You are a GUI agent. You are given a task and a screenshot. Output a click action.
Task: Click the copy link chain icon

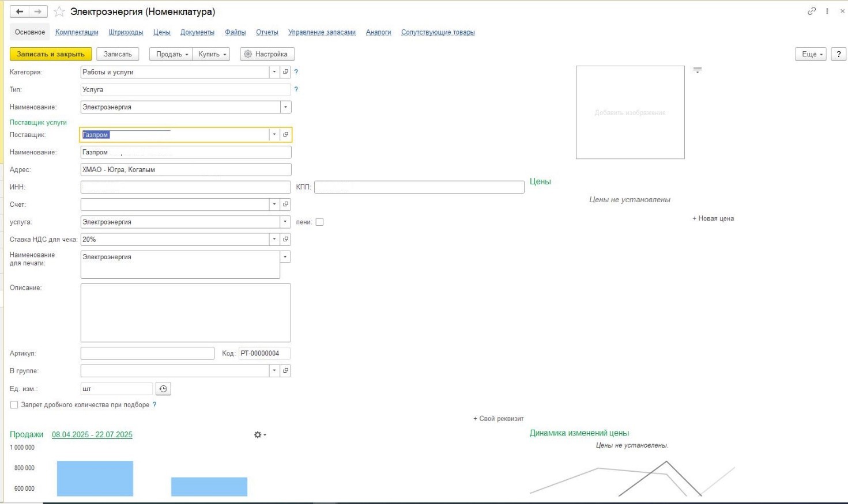pos(812,11)
